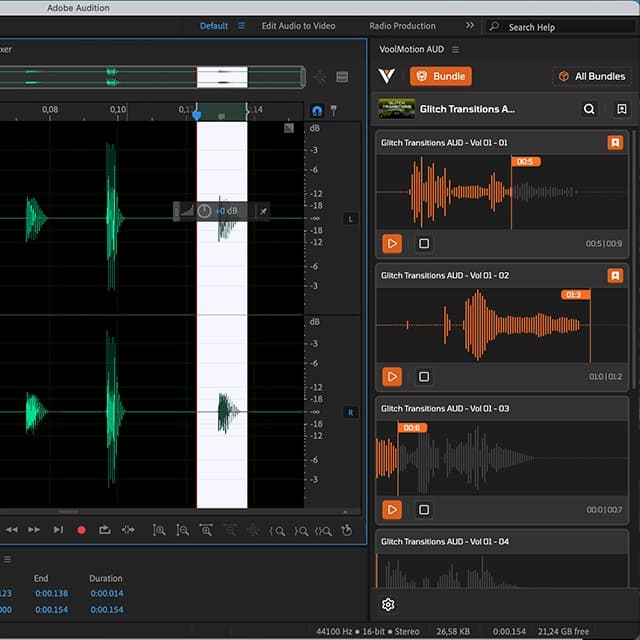Move playhead to next marker button
Viewport: 640px width, 640px height.
pos(58,530)
